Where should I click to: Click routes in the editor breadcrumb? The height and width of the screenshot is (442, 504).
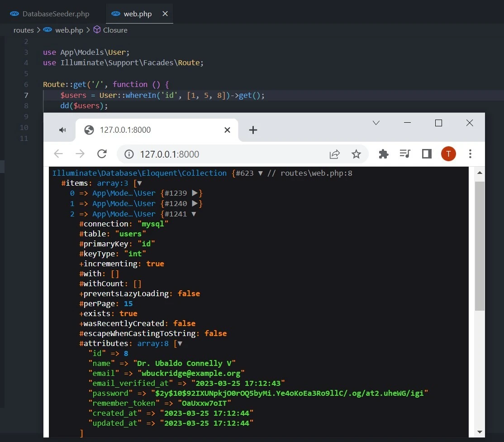click(x=24, y=30)
